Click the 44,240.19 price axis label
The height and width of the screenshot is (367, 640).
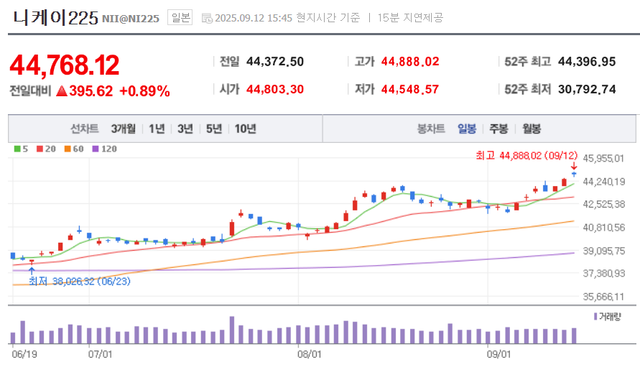coord(604,182)
